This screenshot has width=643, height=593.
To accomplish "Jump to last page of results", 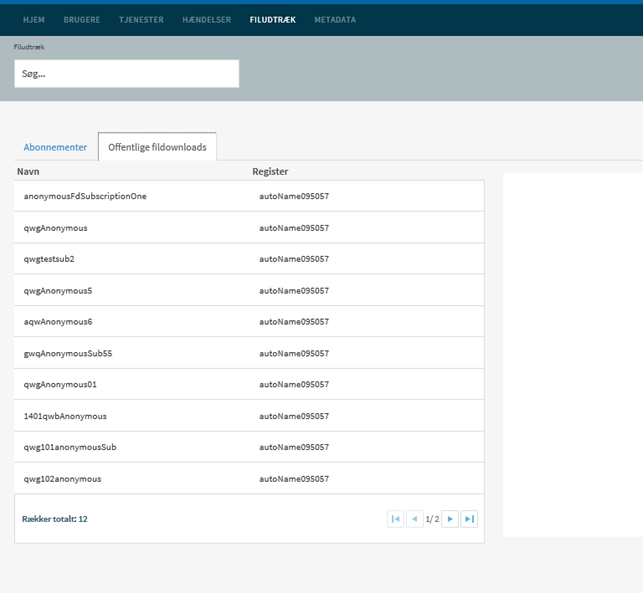I will coord(469,519).
